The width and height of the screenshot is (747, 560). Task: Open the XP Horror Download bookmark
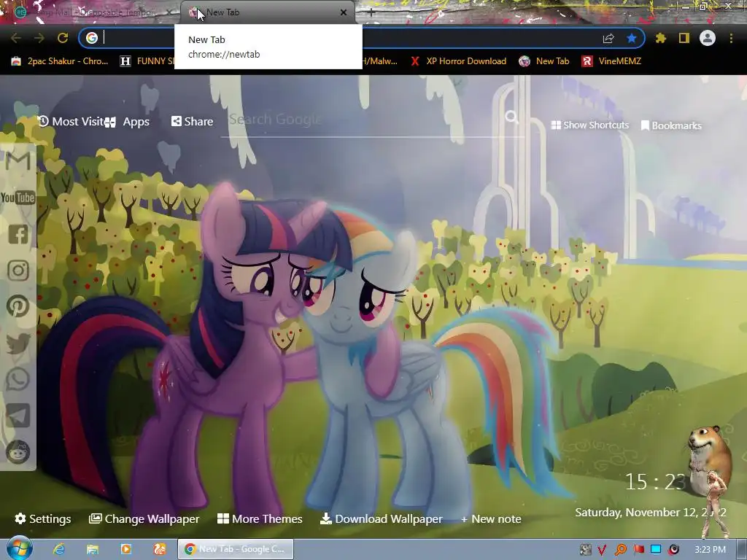(x=458, y=61)
